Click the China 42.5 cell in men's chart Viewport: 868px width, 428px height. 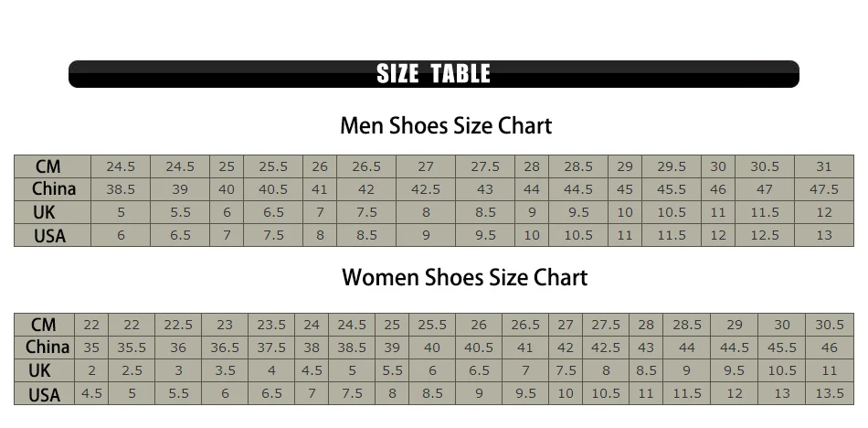(x=426, y=189)
